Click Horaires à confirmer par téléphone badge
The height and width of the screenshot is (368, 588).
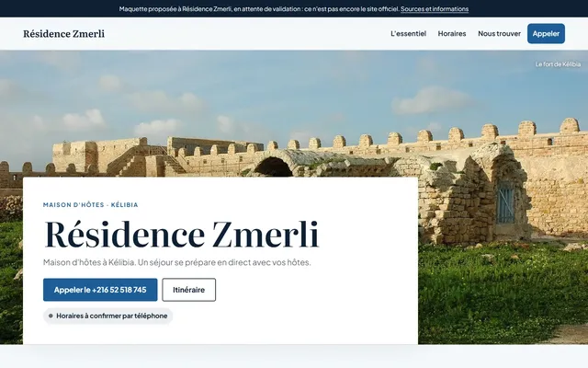pos(108,316)
